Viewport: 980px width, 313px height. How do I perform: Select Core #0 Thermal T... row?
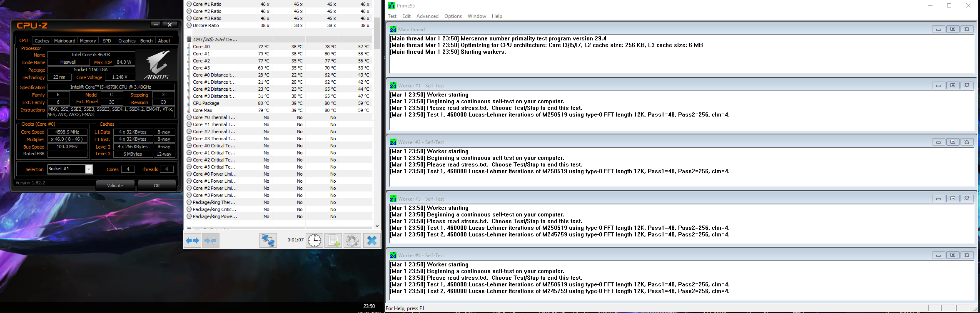coord(278,117)
